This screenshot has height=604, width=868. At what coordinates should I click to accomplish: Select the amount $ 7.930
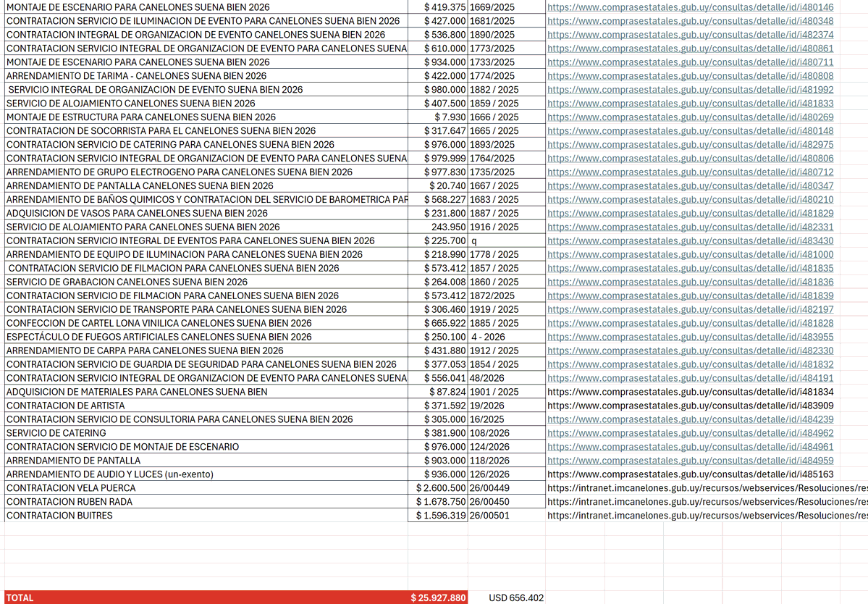tap(438, 117)
